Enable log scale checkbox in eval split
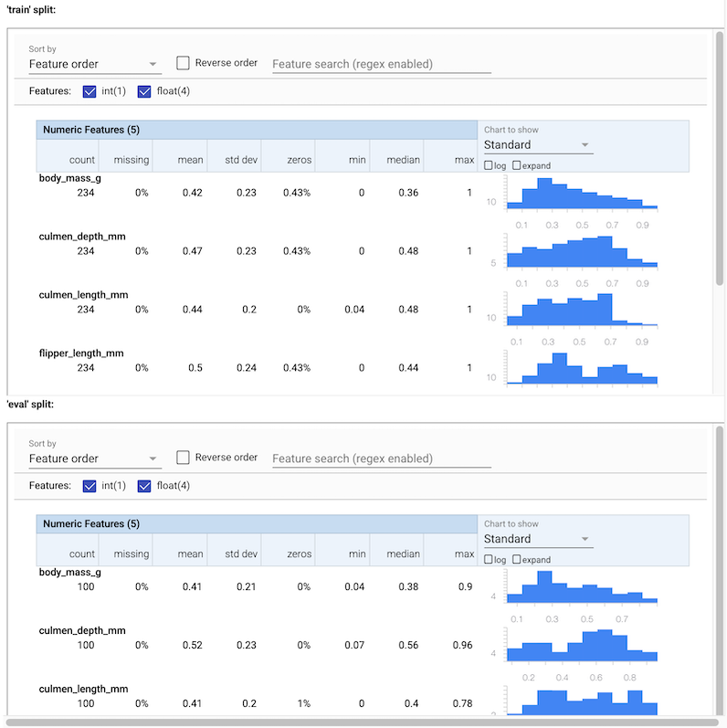The image size is (727, 728). 489,560
